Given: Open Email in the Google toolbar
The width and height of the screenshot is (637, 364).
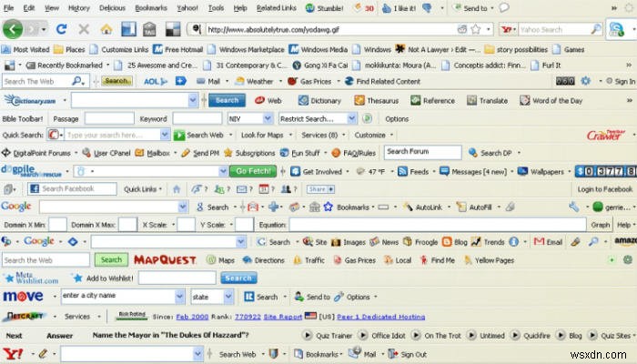Looking at the screenshot, I should (x=548, y=242).
